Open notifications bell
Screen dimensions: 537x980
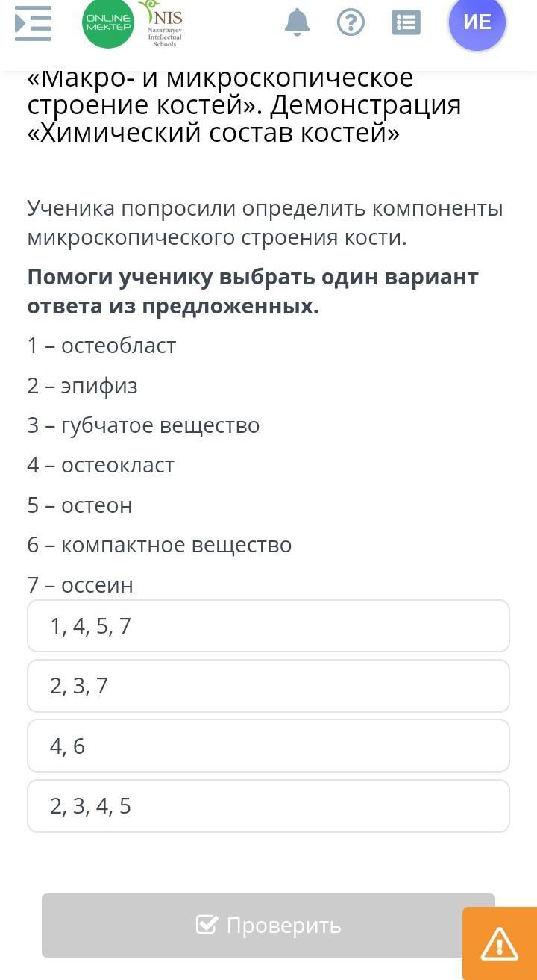point(297,22)
